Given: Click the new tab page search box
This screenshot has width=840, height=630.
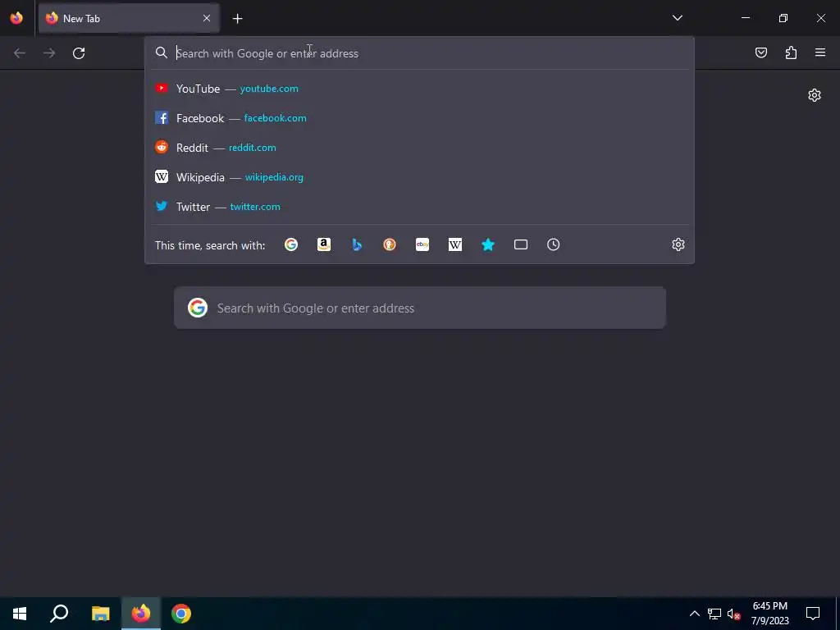Looking at the screenshot, I should click(419, 308).
